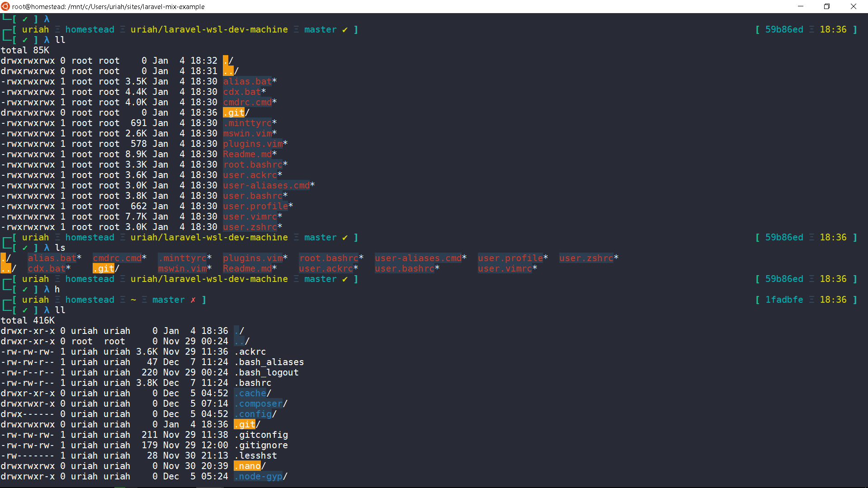868x488 pixels.
Task: Minimize the terminal window
Action: 801,6
